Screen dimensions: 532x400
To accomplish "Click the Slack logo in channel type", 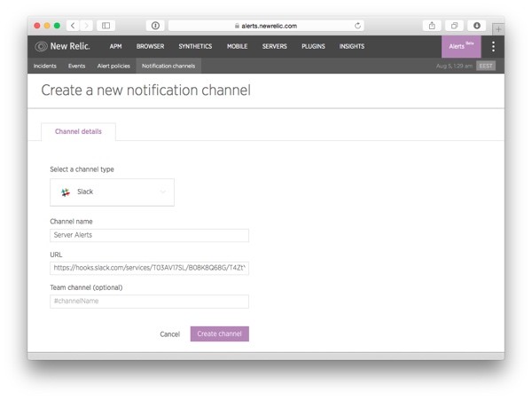I will click(x=65, y=192).
